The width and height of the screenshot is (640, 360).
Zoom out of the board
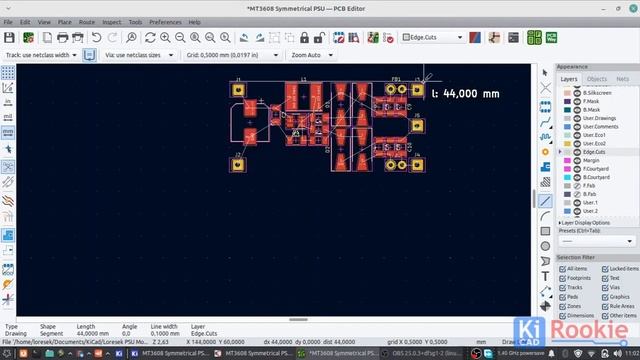coord(180,38)
